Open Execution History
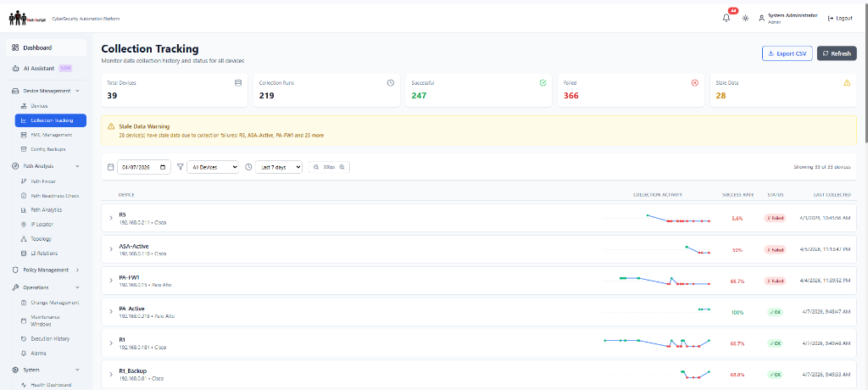The width and height of the screenshot is (868, 390). point(50,338)
